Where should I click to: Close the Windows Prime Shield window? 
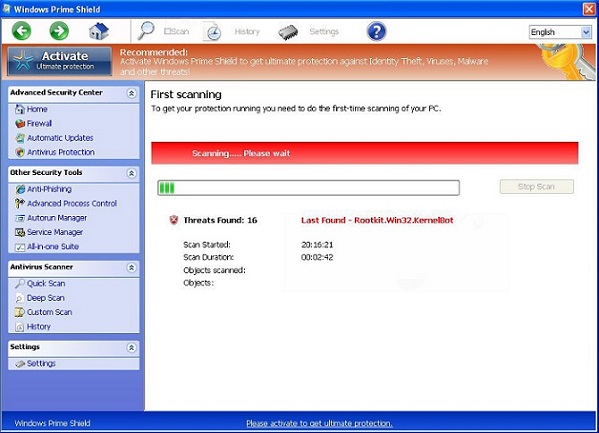[x=589, y=9]
